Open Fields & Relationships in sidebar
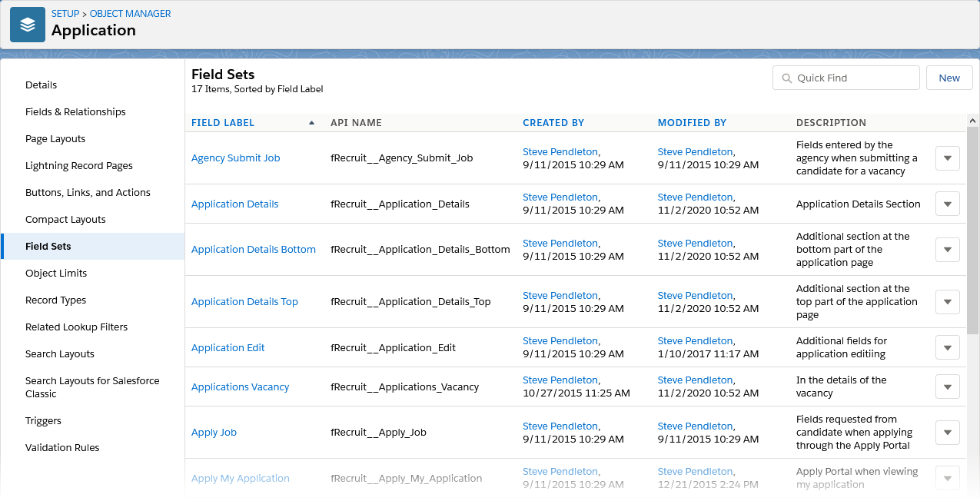 [x=75, y=112]
